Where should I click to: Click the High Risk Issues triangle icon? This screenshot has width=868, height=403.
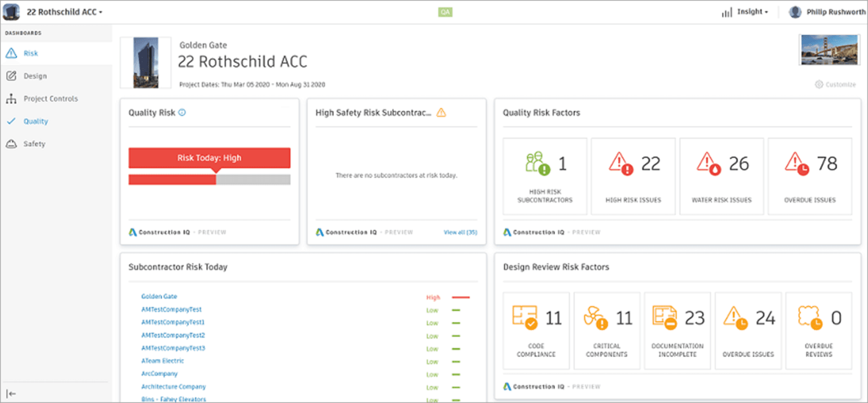(x=621, y=164)
